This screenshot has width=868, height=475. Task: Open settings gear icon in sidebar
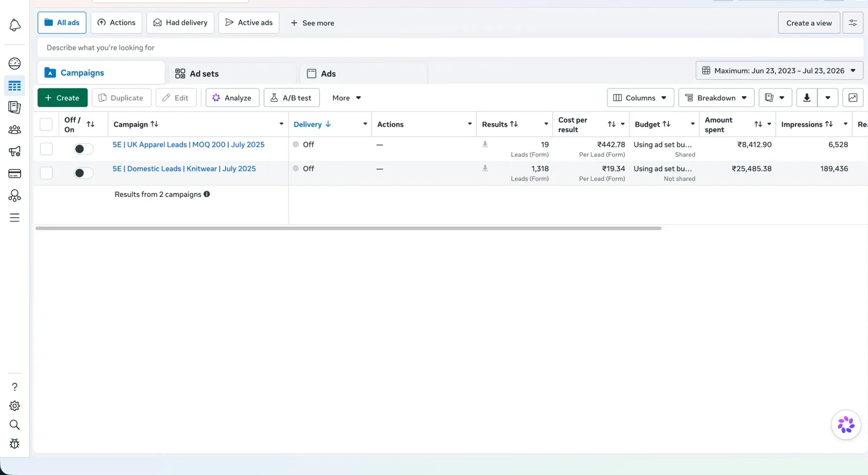click(x=15, y=406)
